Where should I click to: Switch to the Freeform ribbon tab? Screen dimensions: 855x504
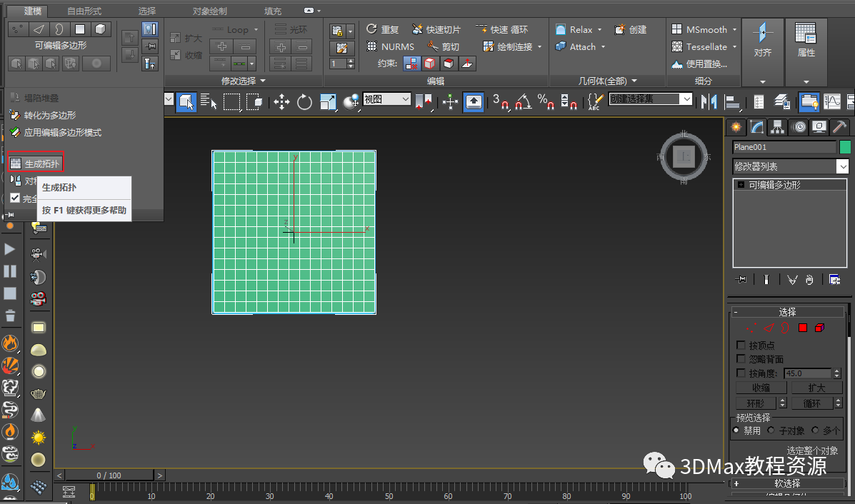pos(84,11)
